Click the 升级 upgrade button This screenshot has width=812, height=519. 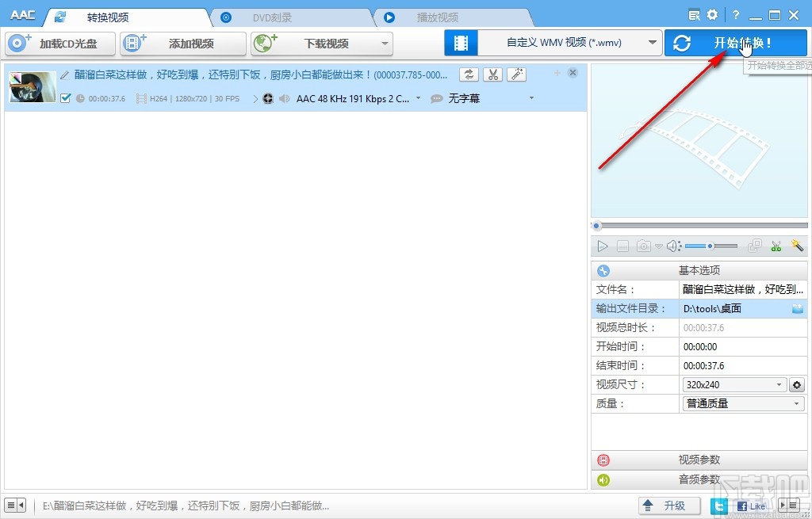(x=668, y=505)
